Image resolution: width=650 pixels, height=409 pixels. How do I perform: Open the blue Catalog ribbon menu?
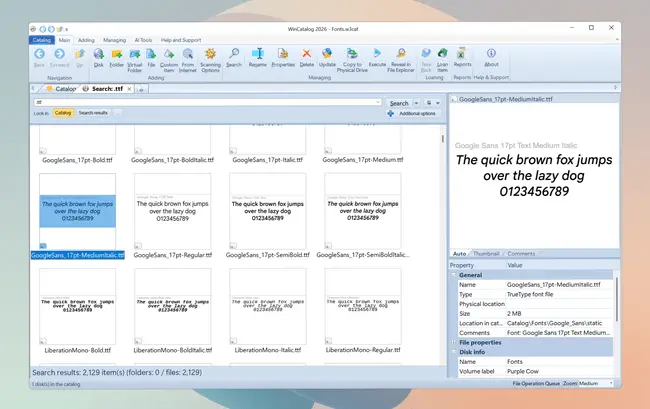coord(41,40)
